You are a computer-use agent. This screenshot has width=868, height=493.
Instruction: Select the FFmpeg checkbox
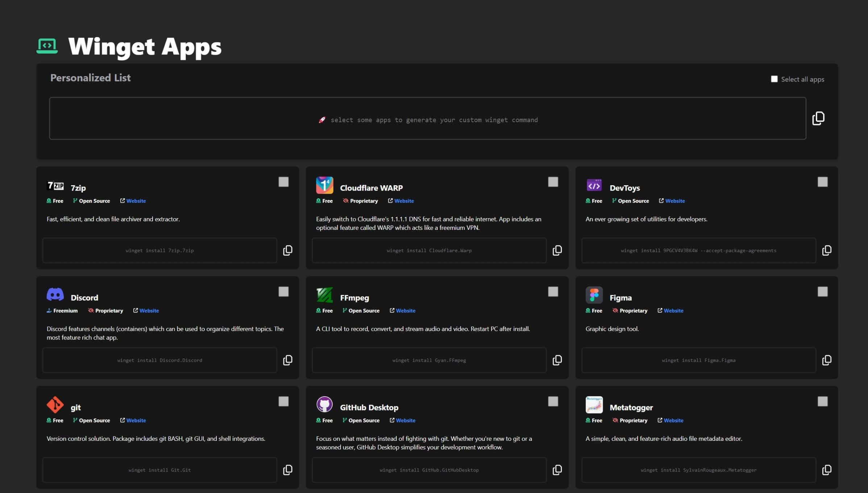coord(553,292)
